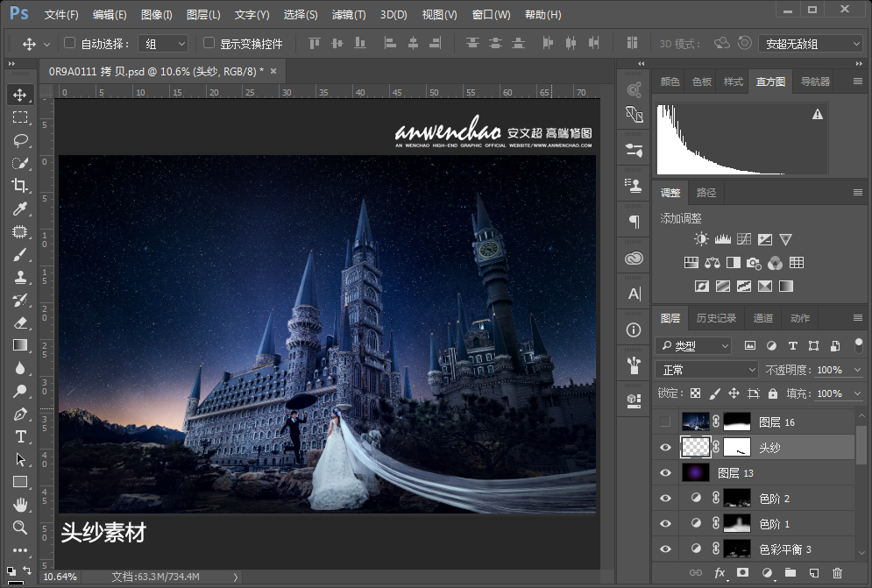Close the 0R9A0111 拷贝.psd document tab
Screen dimensions: 872x588
[x=273, y=71]
